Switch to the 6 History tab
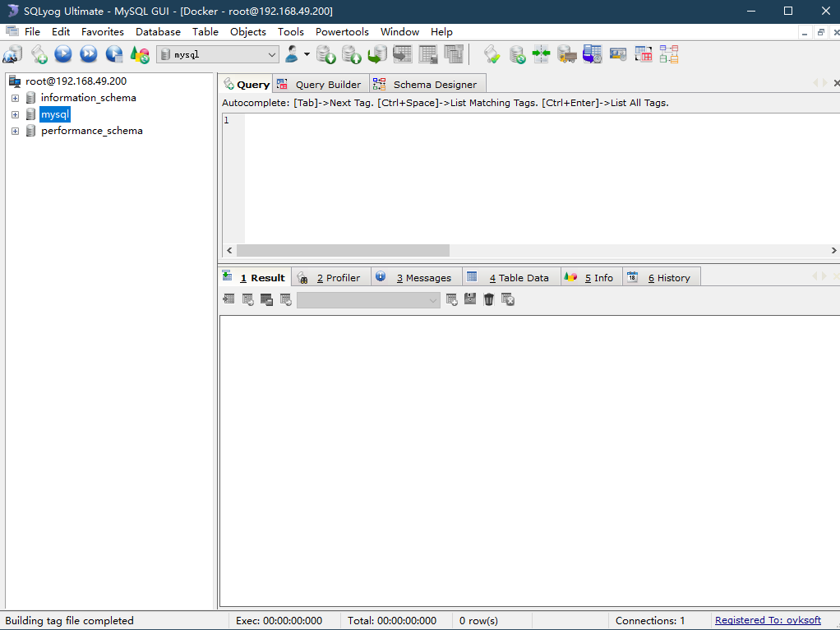840x630 pixels. point(661,278)
